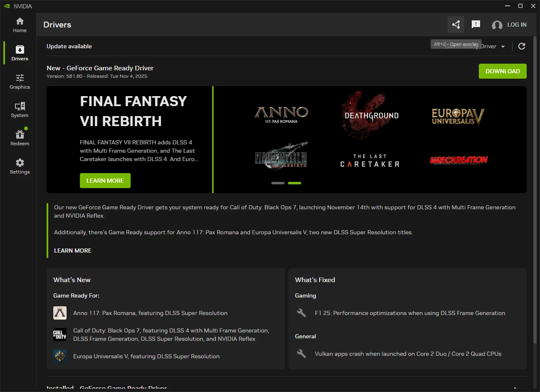Viewport: 540px width, 392px height.
Task: Click the Europa Universalis V banner logo
Action: pyautogui.click(x=458, y=117)
